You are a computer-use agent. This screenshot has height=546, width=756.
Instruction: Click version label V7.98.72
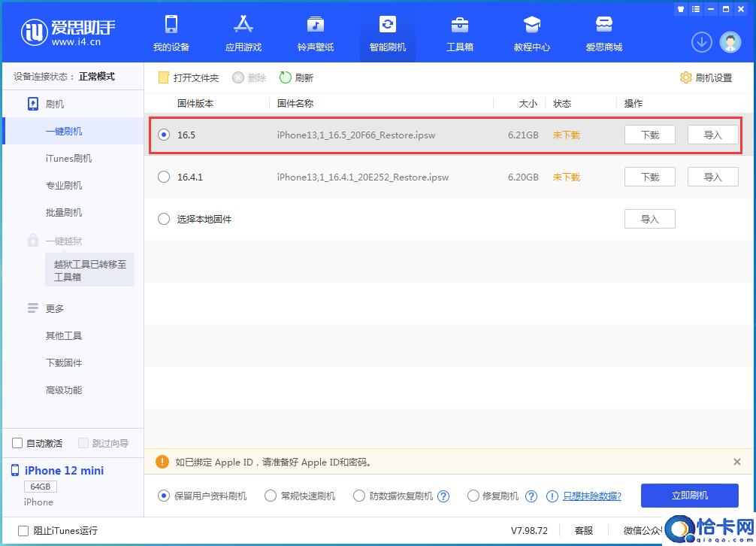click(x=529, y=530)
